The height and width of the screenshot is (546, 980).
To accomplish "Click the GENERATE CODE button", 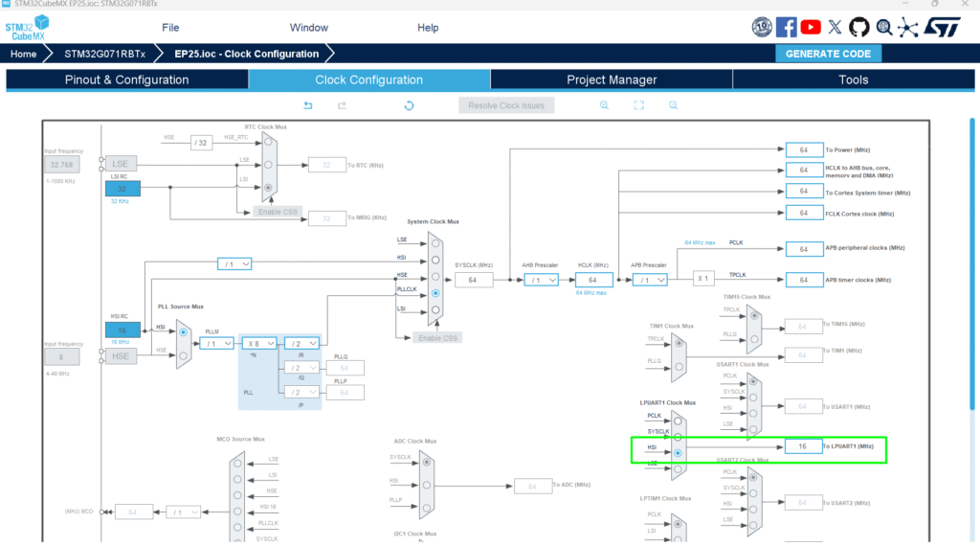I will pos(828,54).
